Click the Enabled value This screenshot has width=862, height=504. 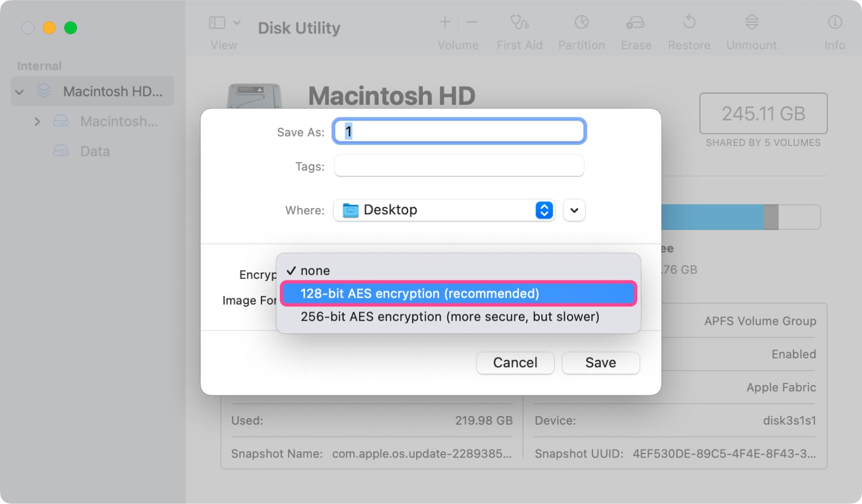tap(794, 354)
